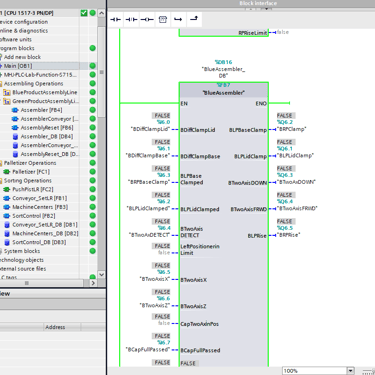Click the "BRPBaseClamp" input tag
375x375 pixels.
coord(149,182)
